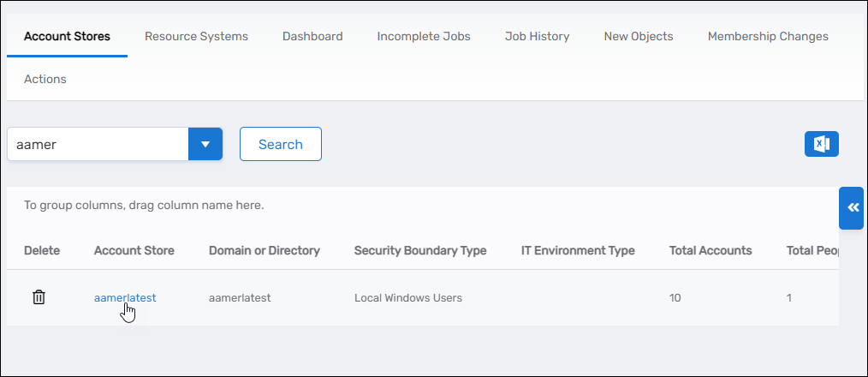Select the Account Stores tab
868x377 pixels.
pyautogui.click(x=67, y=36)
